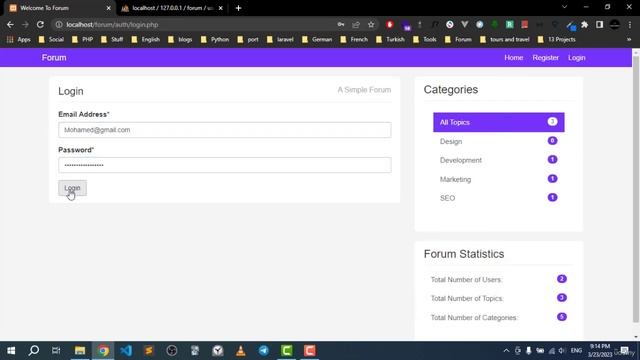Open the green R extension icon
This screenshot has width=640, height=360.
click(x=509, y=24)
